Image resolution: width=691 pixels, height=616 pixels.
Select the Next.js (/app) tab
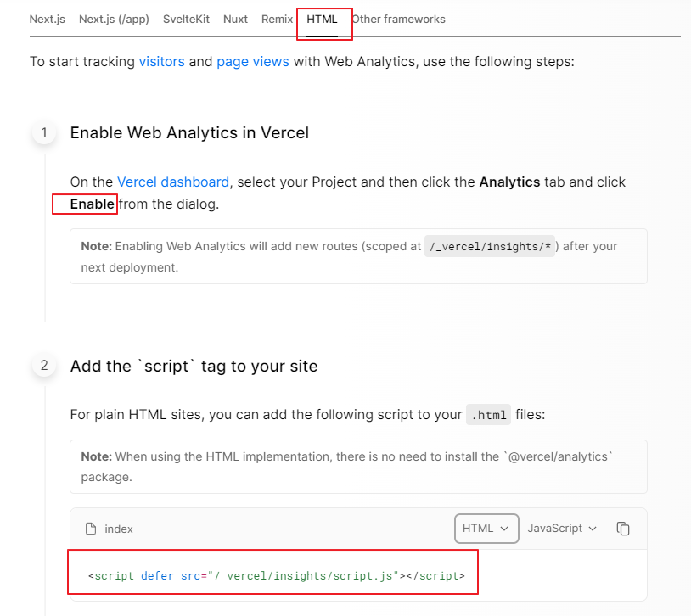pos(114,19)
